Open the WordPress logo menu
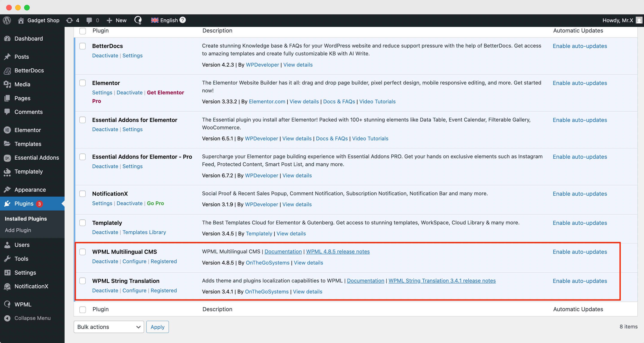 [x=7, y=20]
